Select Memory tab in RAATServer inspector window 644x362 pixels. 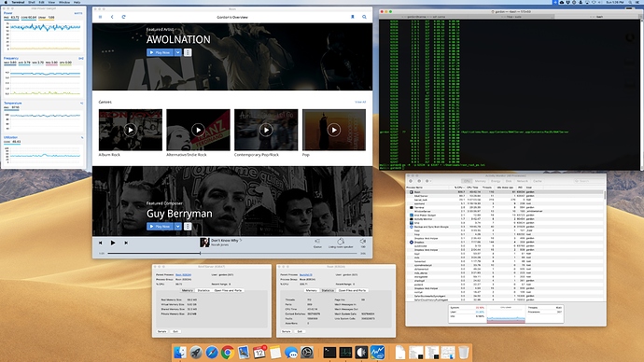tap(188, 290)
